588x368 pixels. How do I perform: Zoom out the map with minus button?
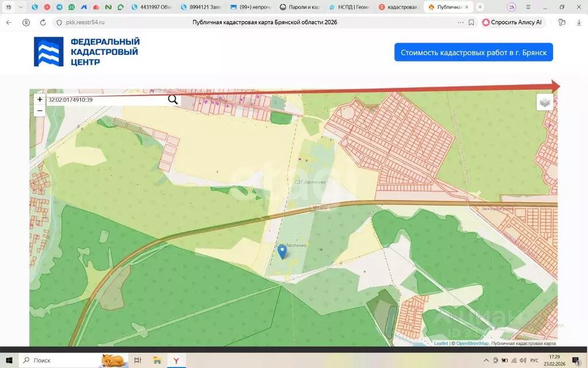tap(40, 110)
